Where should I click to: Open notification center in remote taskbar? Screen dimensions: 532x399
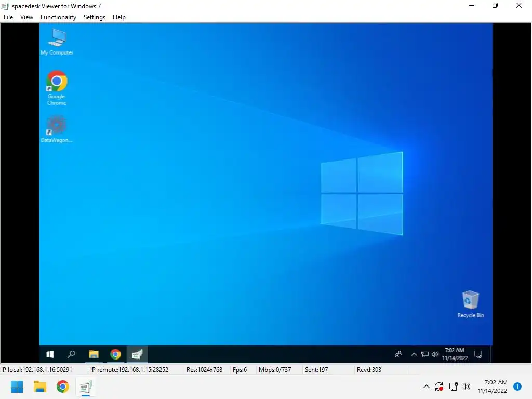(x=478, y=354)
